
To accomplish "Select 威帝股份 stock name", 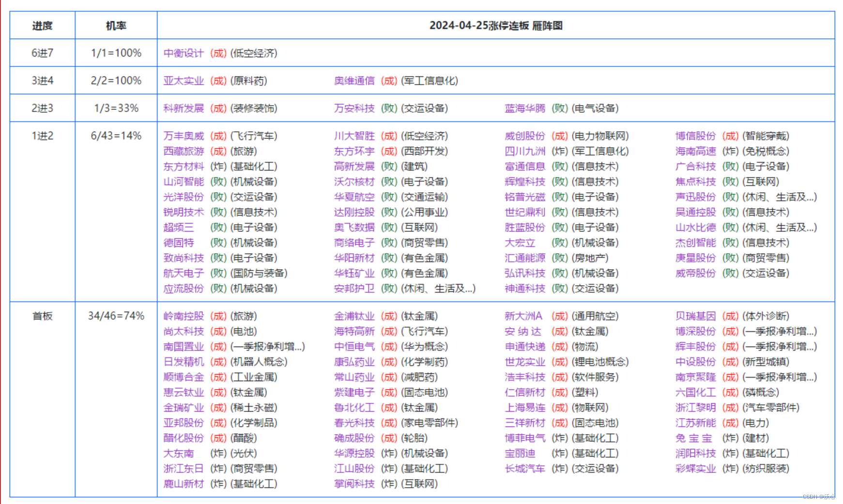I will click(x=696, y=273).
